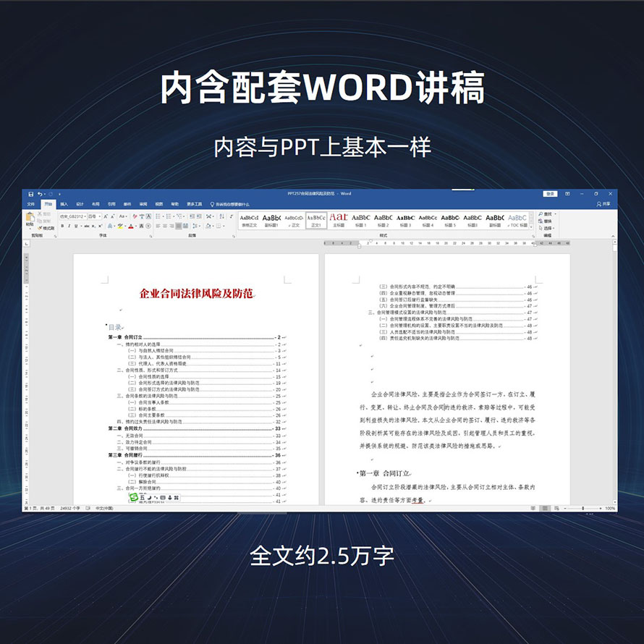Click the Tell Me search box in the ribbon
The image size is (644, 644).
[230, 204]
